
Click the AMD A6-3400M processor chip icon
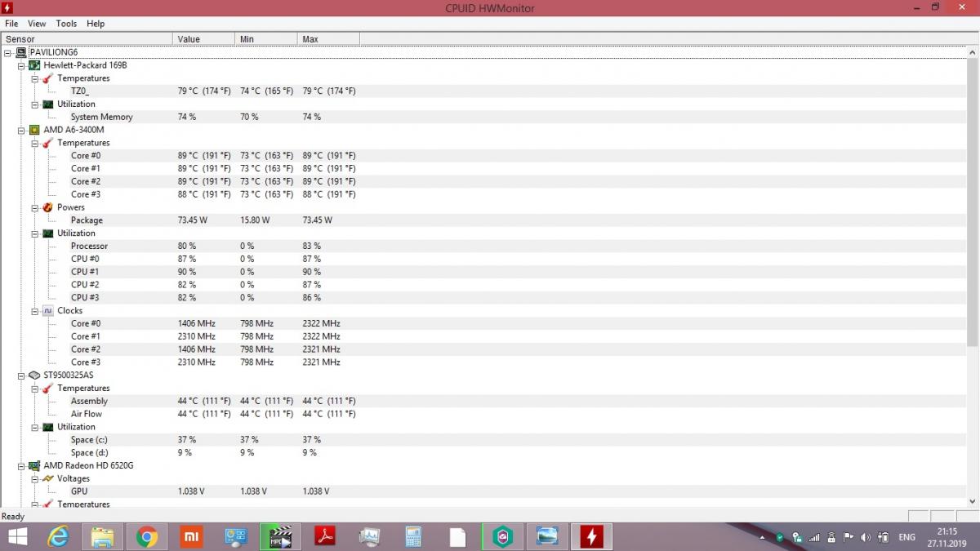point(34,130)
